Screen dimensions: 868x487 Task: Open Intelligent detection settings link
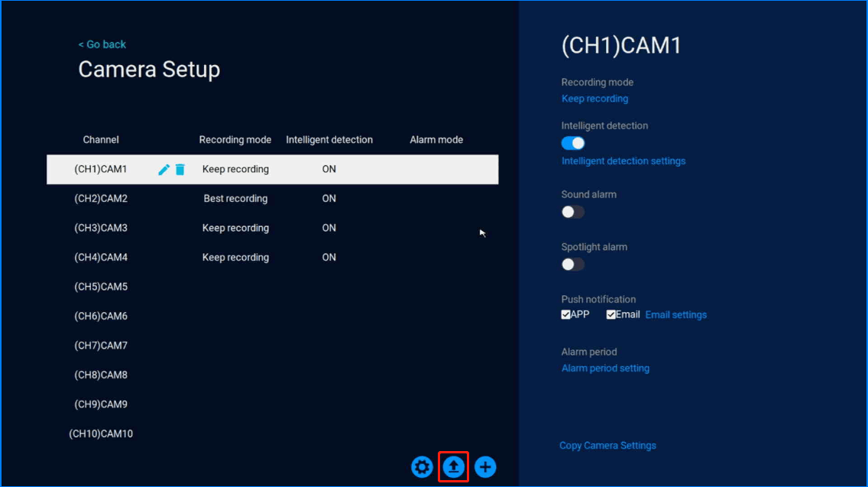pos(623,161)
